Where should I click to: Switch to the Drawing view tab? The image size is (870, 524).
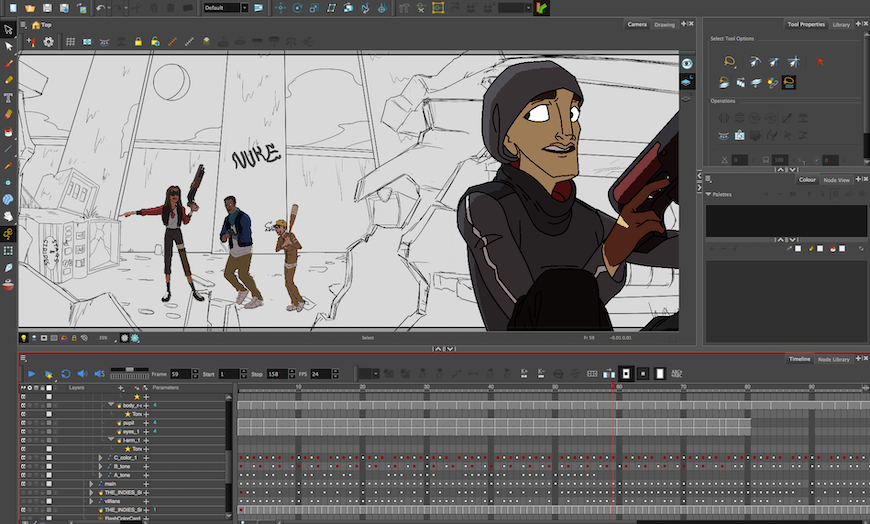point(664,24)
